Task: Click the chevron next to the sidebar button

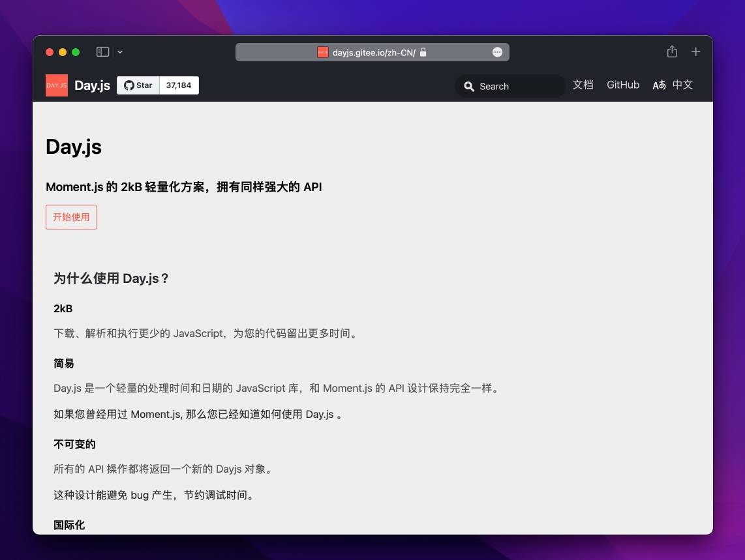Action: [x=120, y=52]
